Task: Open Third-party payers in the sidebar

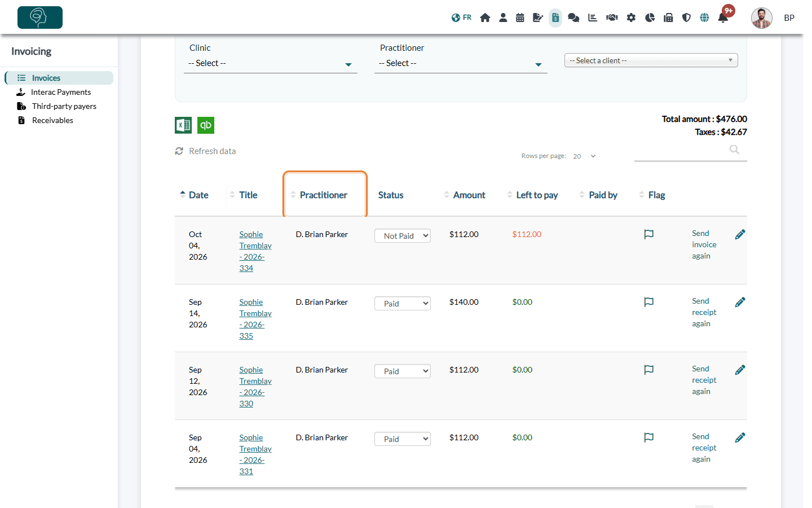Action: [x=64, y=106]
